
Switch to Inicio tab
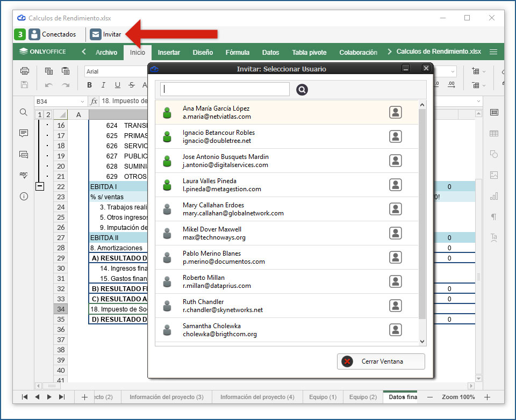[138, 52]
